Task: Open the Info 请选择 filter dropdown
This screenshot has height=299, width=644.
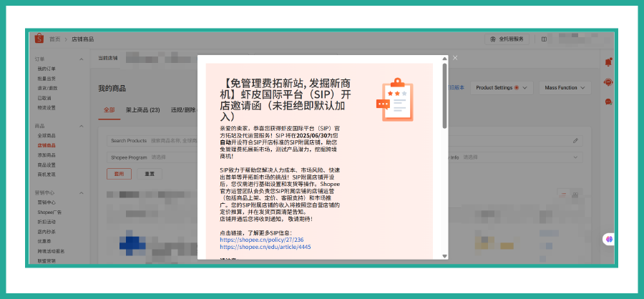Action: coord(515,157)
